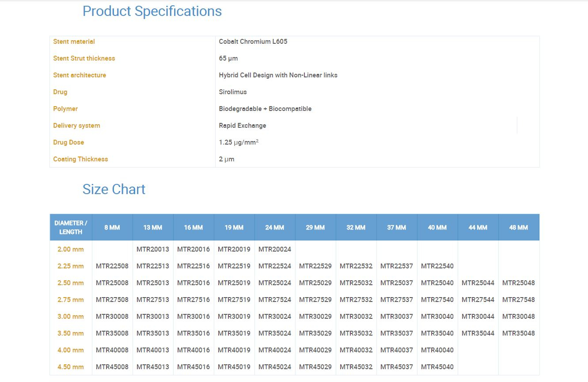Click product code MTR45037
This screenshot has height=382, width=588.
pos(397,367)
